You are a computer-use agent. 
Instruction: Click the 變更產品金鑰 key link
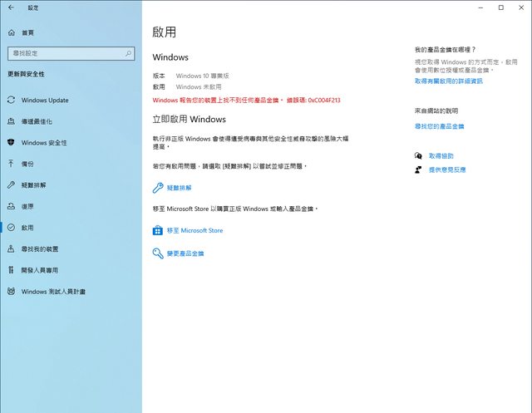click(185, 253)
